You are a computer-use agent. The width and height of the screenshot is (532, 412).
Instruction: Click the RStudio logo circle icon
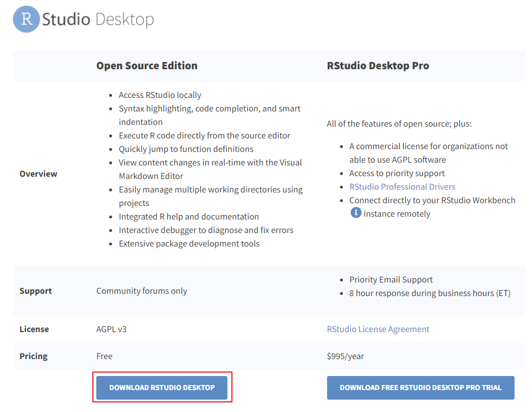coord(26,19)
